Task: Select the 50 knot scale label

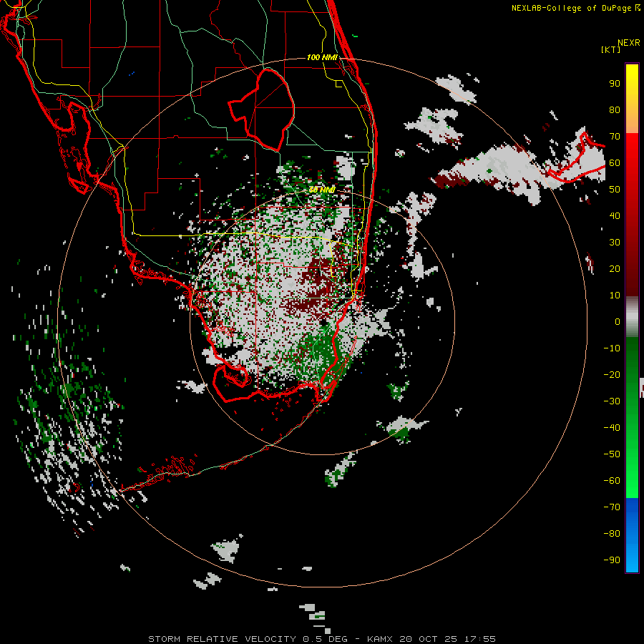Action: [x=615, y=190]
